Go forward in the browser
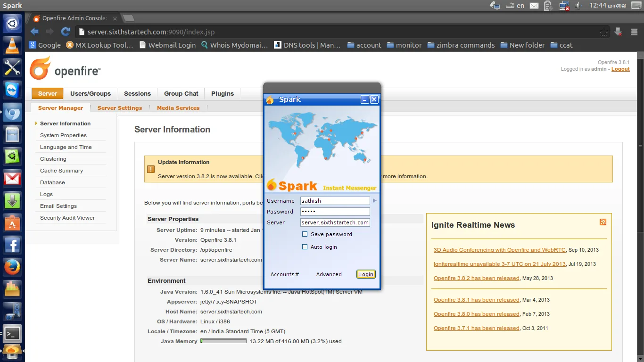The image size is (644, 362). click(50, 32)
